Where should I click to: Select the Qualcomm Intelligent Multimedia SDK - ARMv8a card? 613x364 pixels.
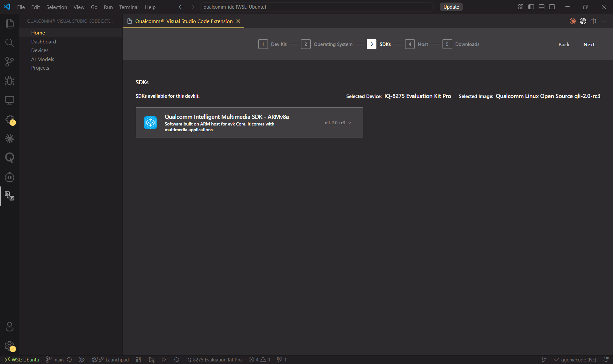249,123
